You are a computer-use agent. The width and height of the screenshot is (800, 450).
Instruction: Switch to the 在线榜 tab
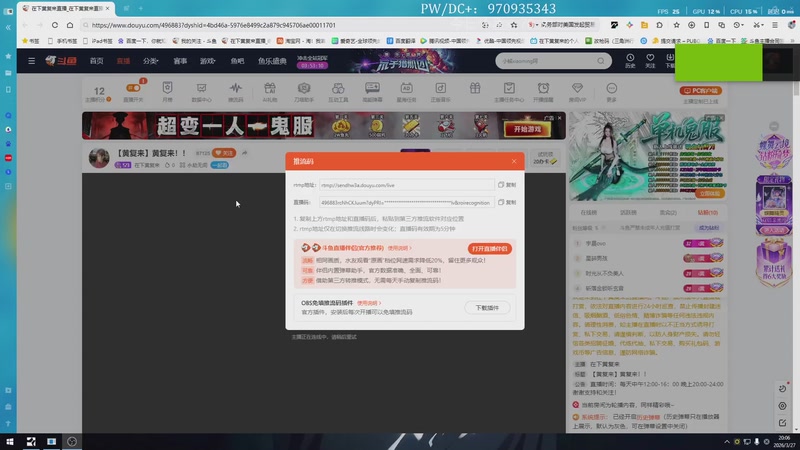click(588, 212)
